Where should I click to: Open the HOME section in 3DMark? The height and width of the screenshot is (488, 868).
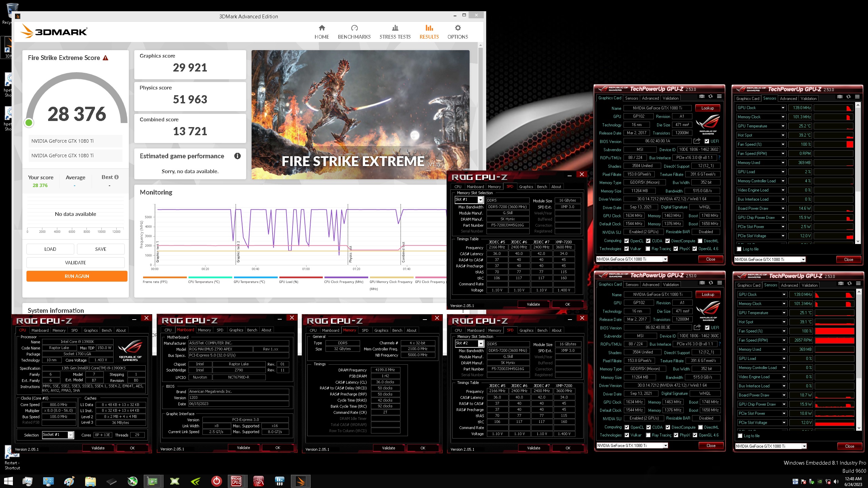click(x=322, y=32)
